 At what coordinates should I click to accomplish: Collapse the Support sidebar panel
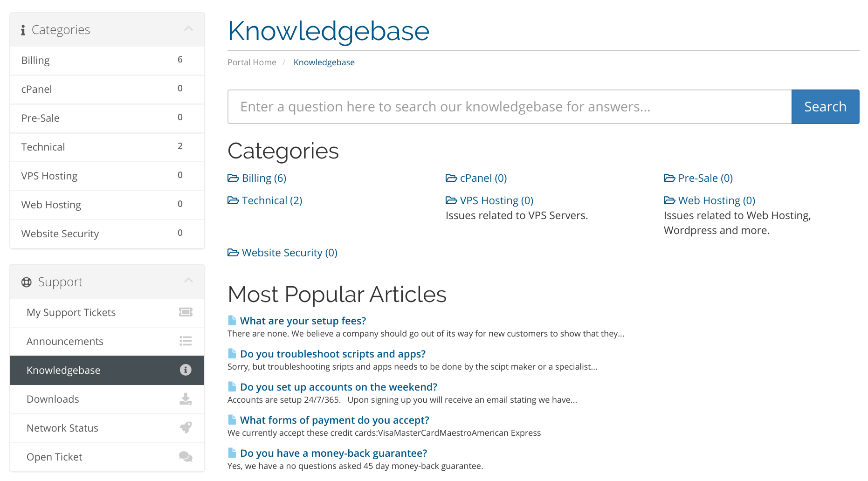click(188, 281)
